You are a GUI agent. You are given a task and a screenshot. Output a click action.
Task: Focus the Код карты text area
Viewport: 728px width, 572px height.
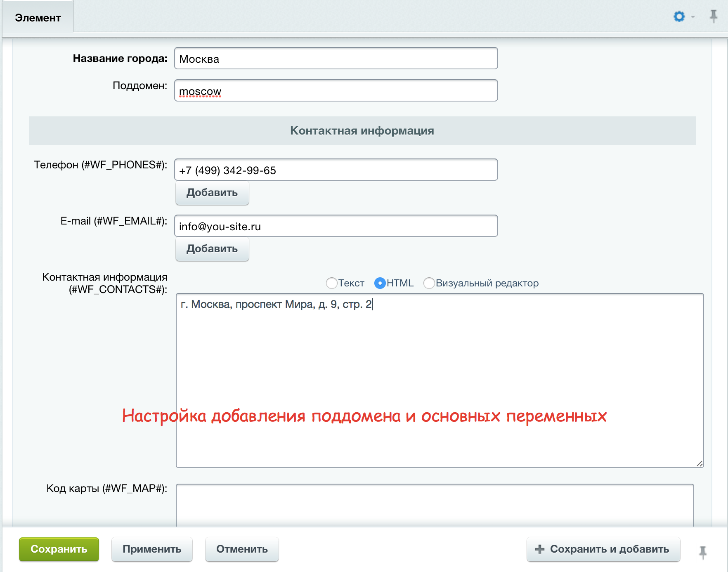click(435, 505)
